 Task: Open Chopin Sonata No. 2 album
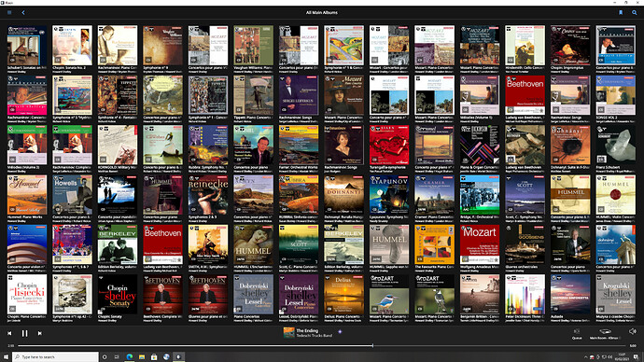(x=72, y=45)
